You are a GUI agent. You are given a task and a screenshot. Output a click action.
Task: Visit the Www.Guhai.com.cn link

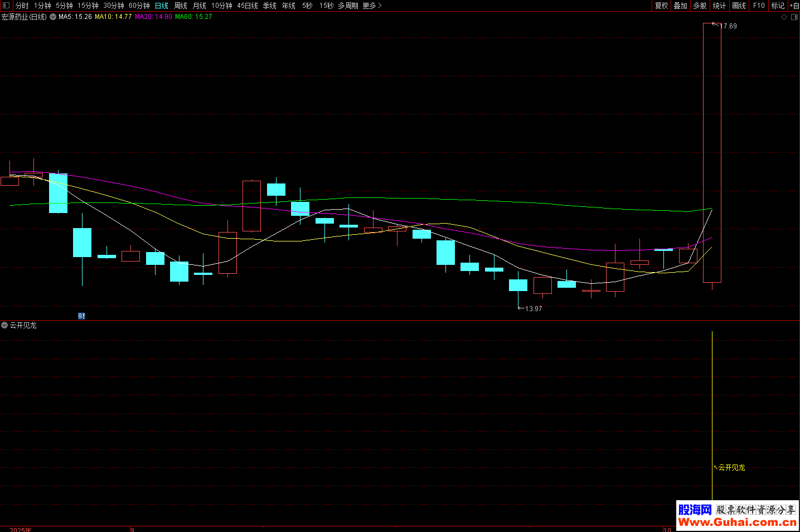(737, 523)
